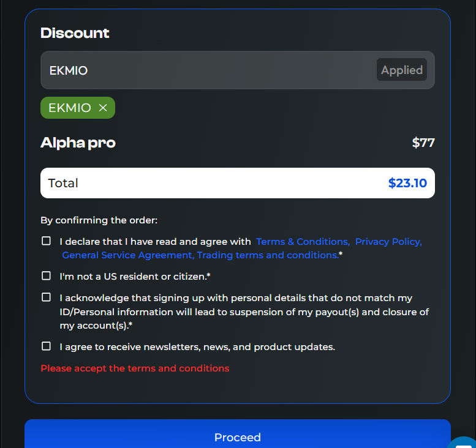The height and width of the screenshot is (448, 476).
Task: Open Trading terms and conditions link
Action: coord(268,255)
